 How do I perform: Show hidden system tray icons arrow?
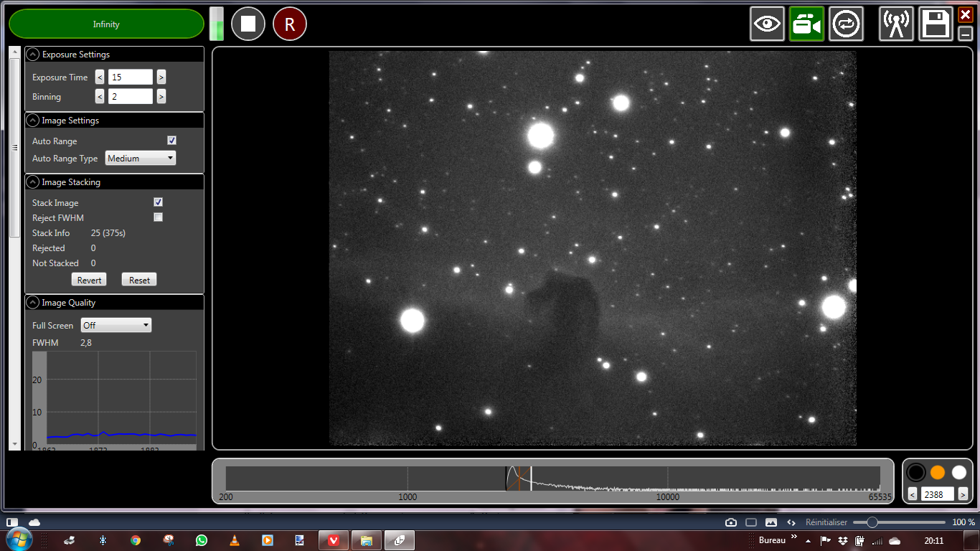[809, 540]
